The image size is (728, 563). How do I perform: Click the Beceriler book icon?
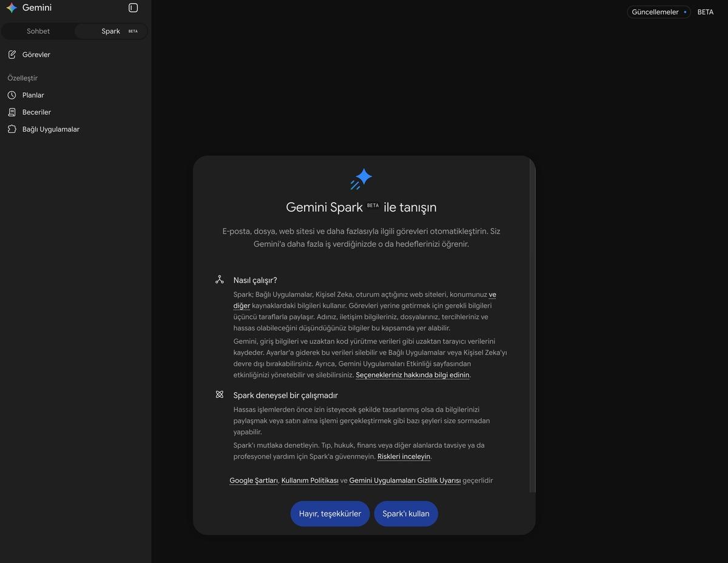click(12, 112)
